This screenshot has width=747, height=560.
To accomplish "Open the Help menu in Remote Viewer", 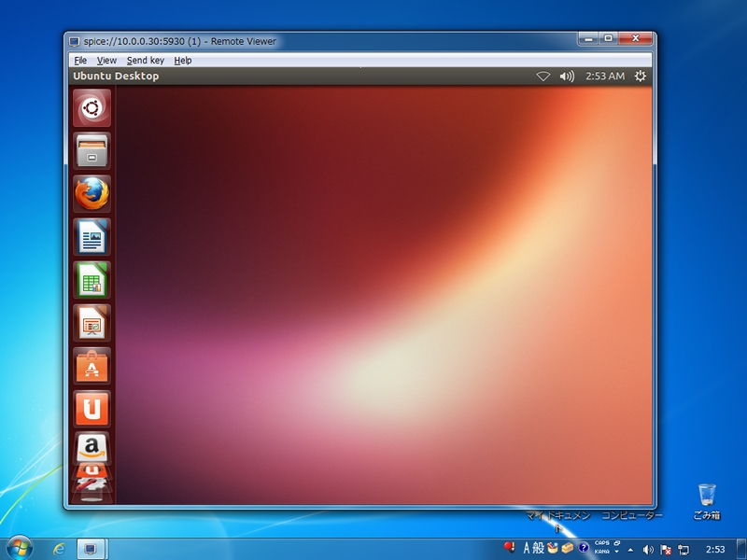I will (182, 61).
